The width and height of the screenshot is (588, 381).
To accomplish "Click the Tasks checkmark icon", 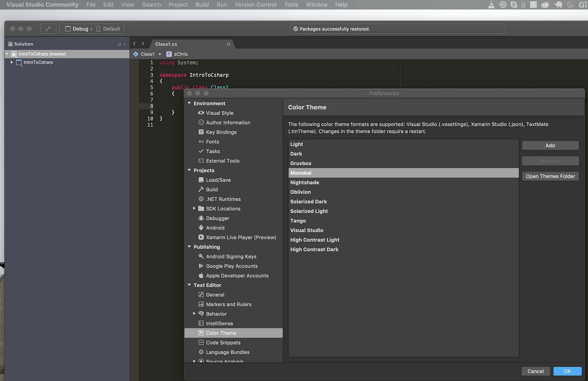I will click(x=201, y=151).
